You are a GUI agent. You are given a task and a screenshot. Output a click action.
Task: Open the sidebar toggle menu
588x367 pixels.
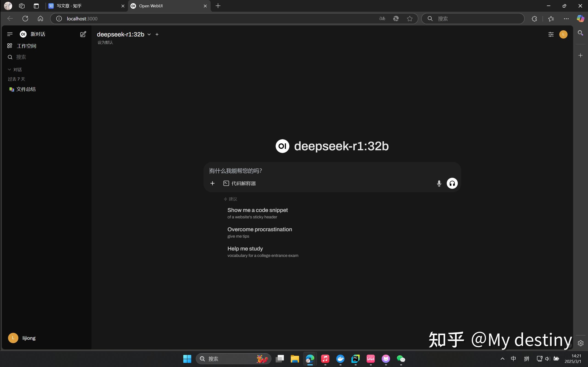(x=10, y=34)
